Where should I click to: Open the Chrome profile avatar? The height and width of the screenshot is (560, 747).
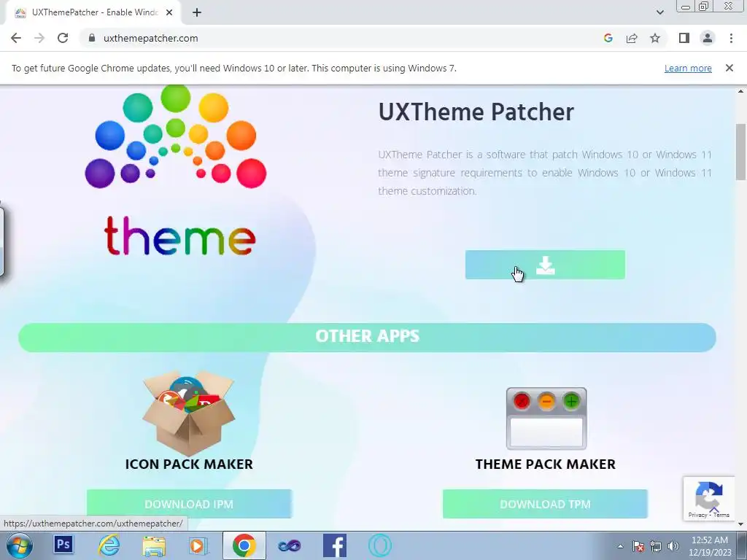tap(708, 38)
